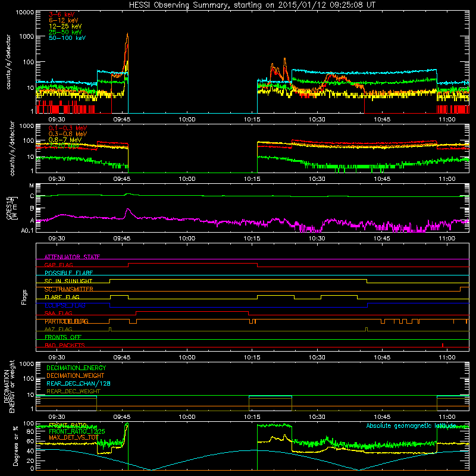The height and width of the screenshot is (476, 476).
Task: Click the 0.8-7 MeV legend label
Action: pos(65,140)
